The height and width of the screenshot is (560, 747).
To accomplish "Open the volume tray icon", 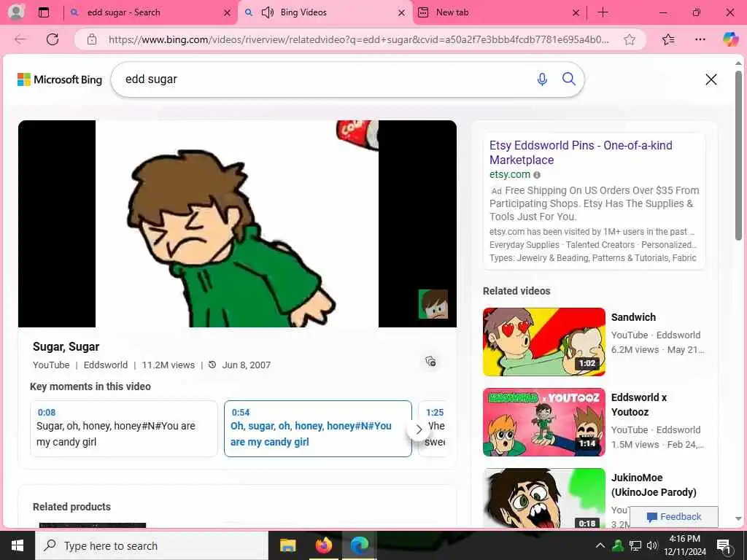I will click(x=651, y=545).
